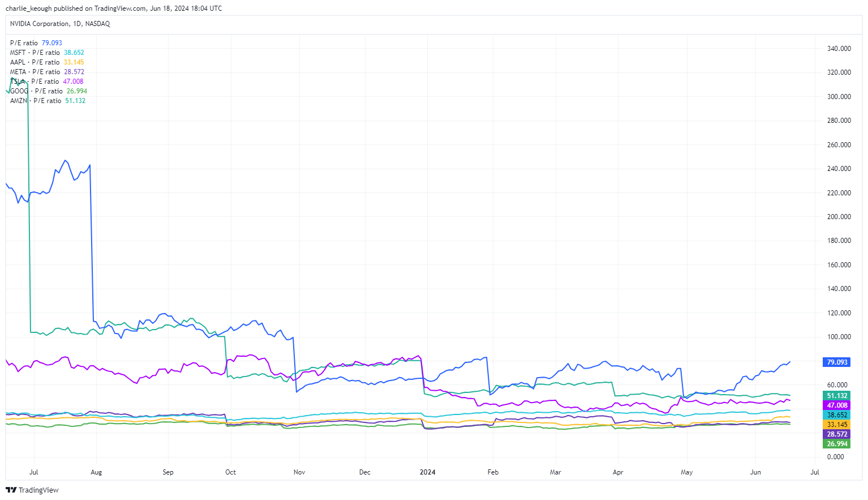
Task: Select the GOOG P/E ratio legend entry
Action: tap(49, 91)
